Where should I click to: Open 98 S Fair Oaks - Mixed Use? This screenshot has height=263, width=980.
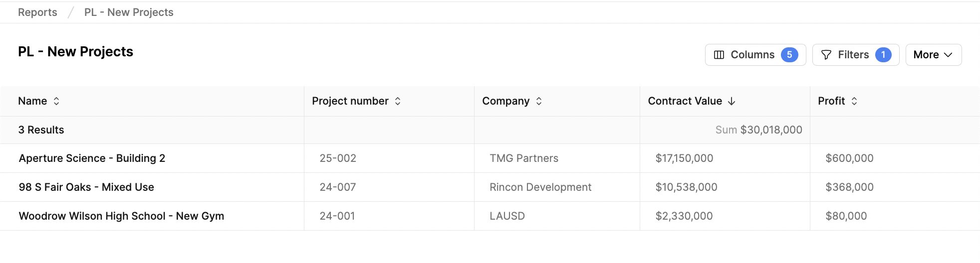(x=86, y=187)
